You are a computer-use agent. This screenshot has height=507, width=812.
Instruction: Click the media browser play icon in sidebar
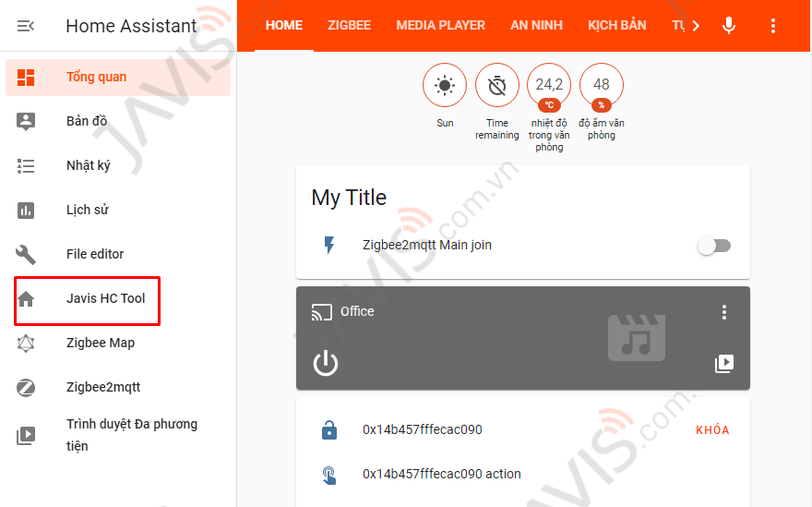tap(26, 436)
